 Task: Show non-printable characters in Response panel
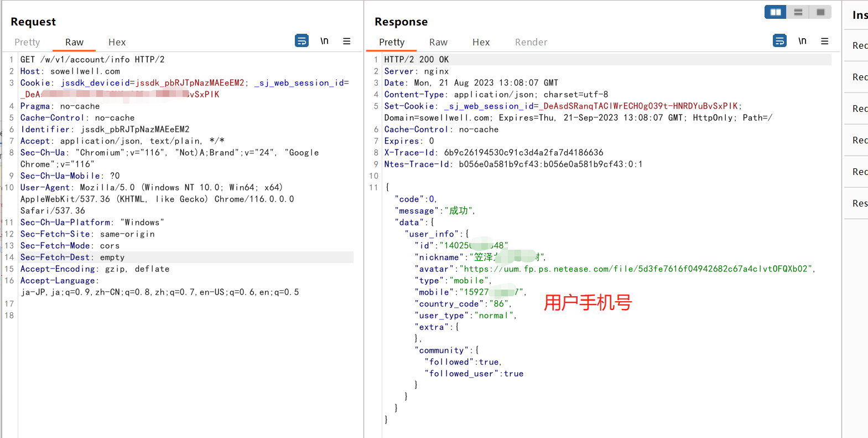coord(802,41)
